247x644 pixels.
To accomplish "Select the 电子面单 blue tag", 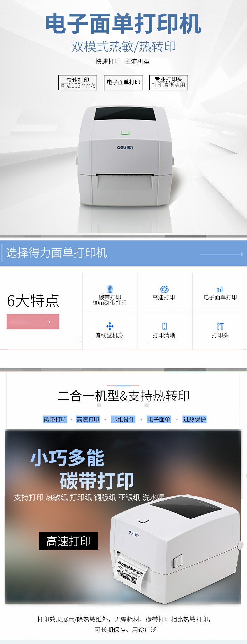I will point(159,419).
